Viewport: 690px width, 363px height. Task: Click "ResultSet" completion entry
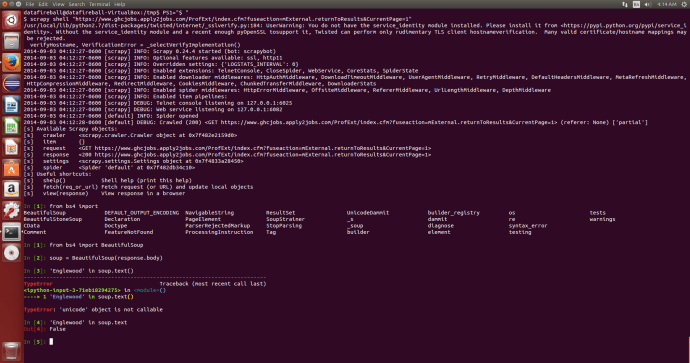(x=280, y=213)
